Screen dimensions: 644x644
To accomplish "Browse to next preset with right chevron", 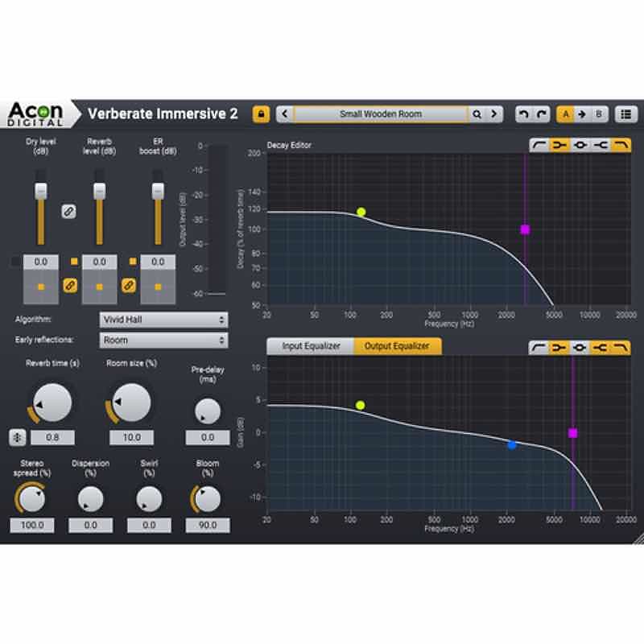I will [x=493, y=114].
